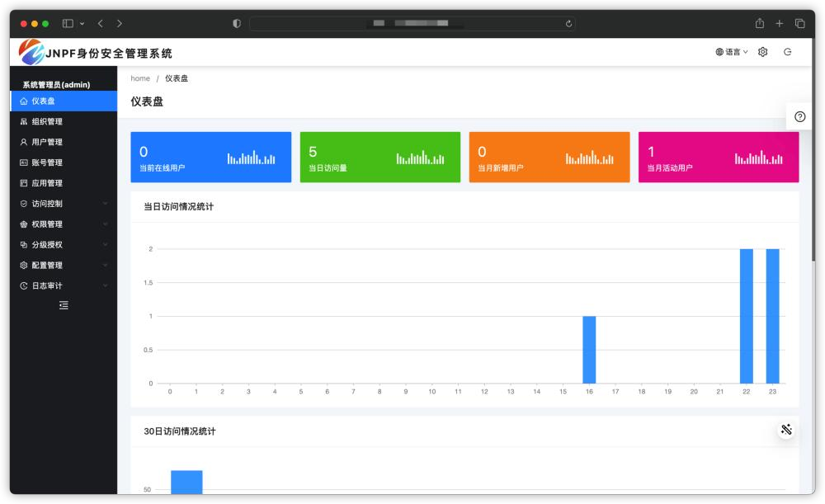This screenshot has height=504, width=825.
Task: Click the mini chart on 当月新增用户 card
Action: click(x=589, y=158)
